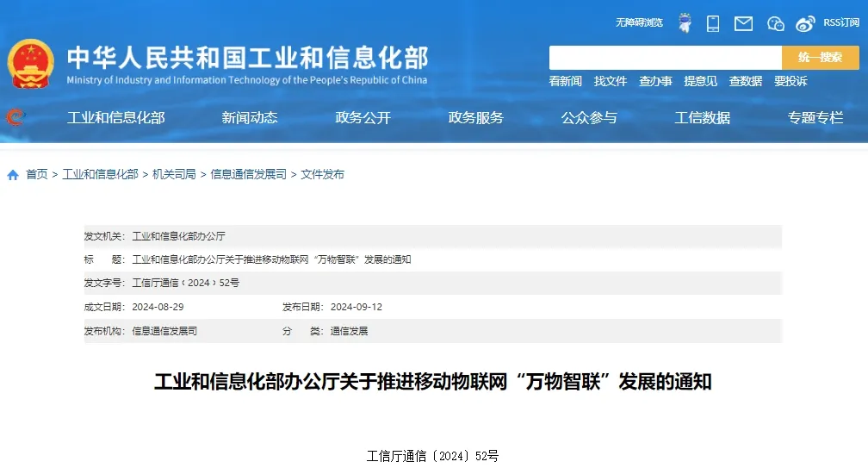The height and width of the screenshot is (468, 868).
Task: Click the national emblem logo
Action: [x=31, y=64]
